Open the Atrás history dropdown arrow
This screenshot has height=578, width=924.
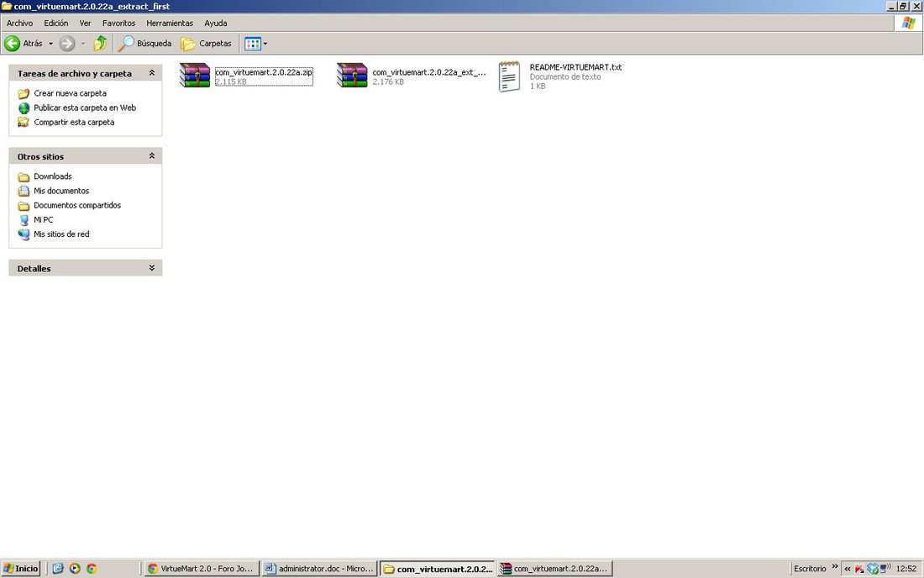50,44
